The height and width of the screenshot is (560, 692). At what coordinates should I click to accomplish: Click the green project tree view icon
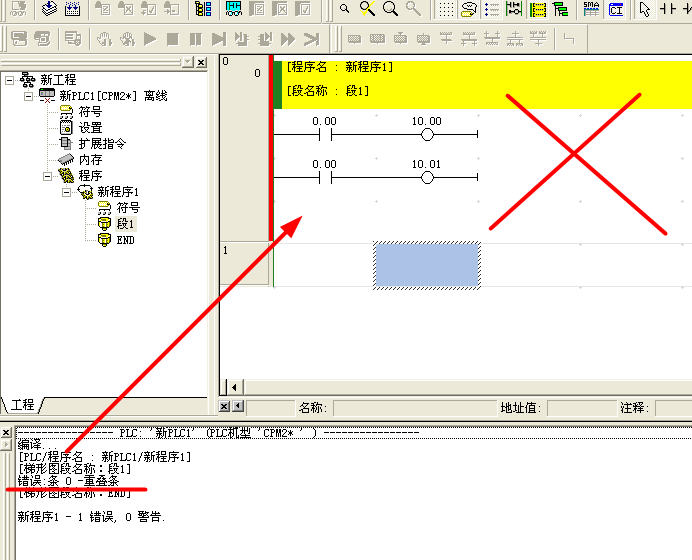click(x=560, y=10)
